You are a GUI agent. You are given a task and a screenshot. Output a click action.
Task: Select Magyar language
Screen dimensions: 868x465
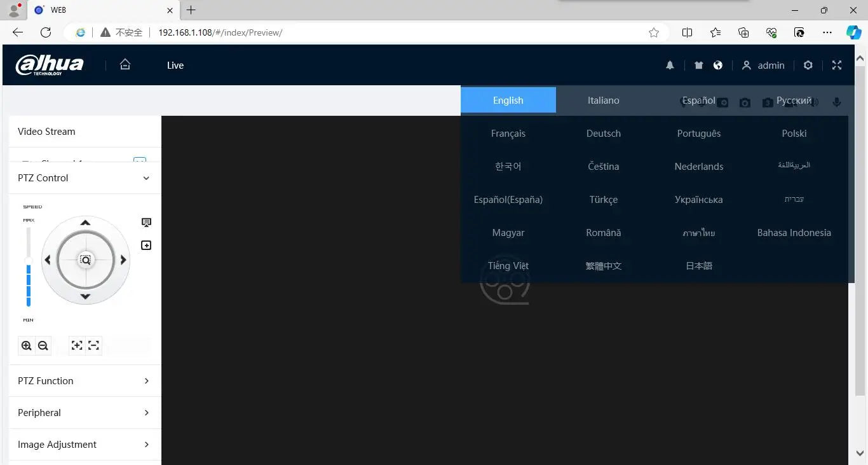(508, 232)
